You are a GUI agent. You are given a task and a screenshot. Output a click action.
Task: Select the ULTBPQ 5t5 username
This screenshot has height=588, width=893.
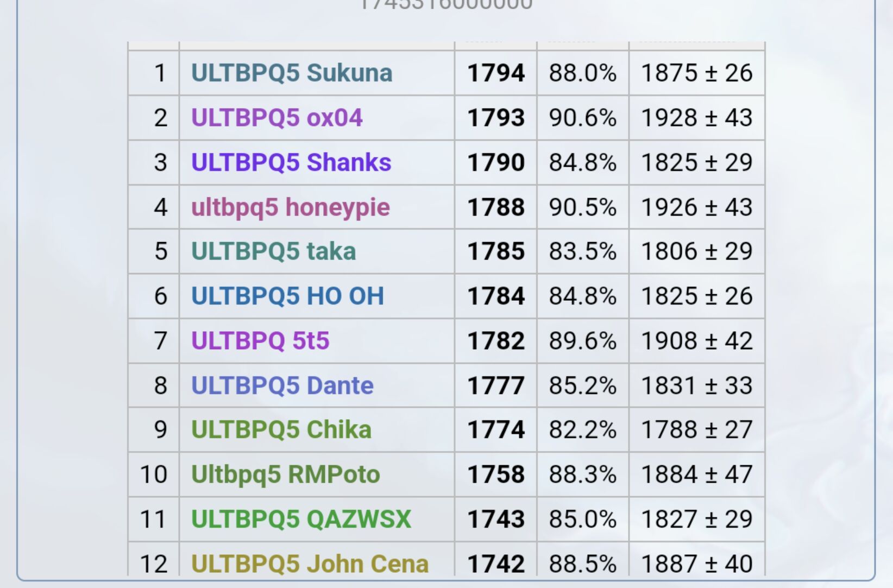[260, 341]
